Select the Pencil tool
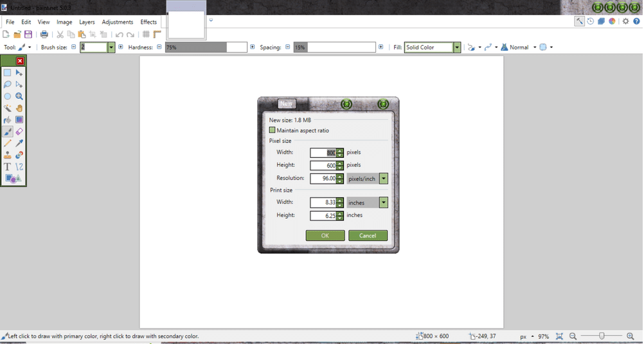Image resolution: width=644 pixels, height=344 pixels. click(x=8, y=144)
